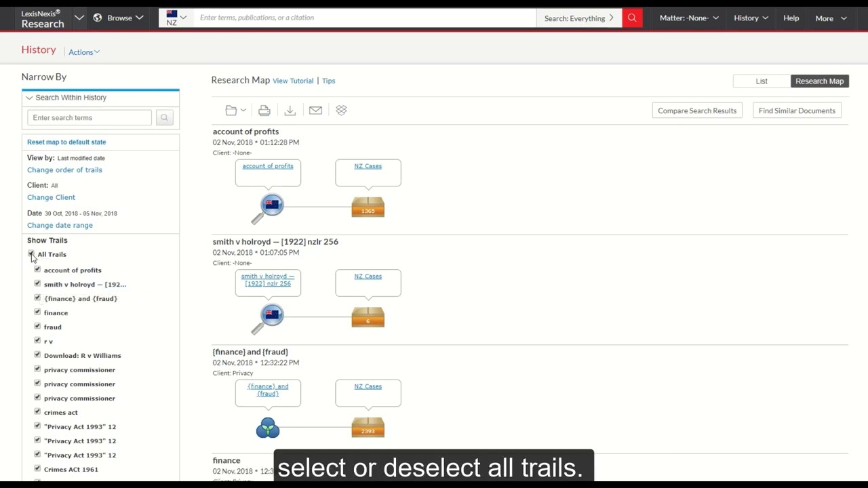The width and height of the screenshot is (868, 488).
Task: Click Change date range link
Action: [x=60, y=225]
